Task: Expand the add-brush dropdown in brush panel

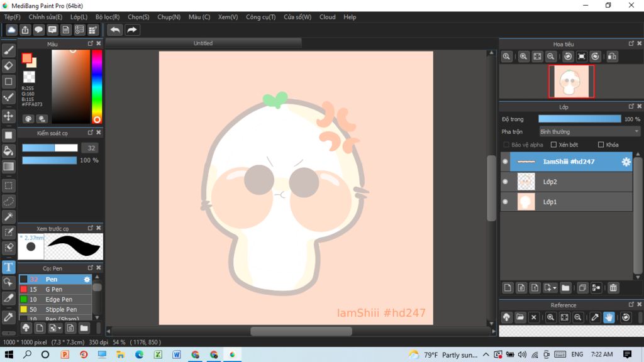Action: click(60, 328)
